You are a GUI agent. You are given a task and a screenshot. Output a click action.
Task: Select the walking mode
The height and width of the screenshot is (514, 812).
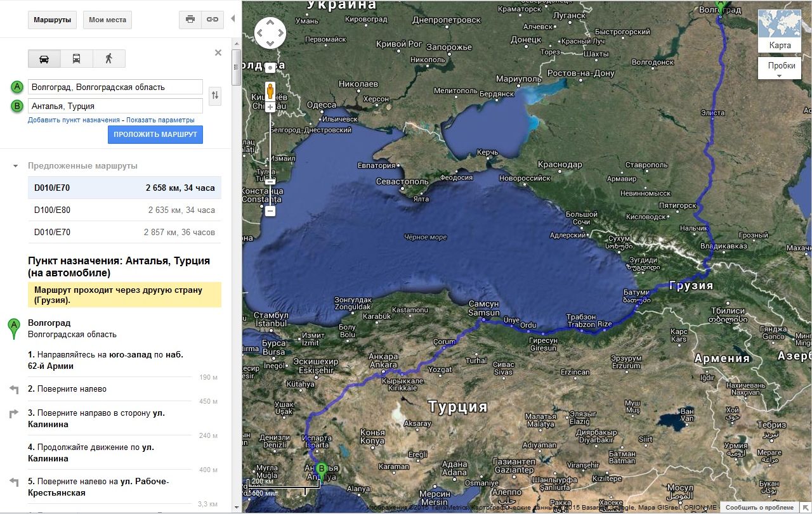point(108,59)
